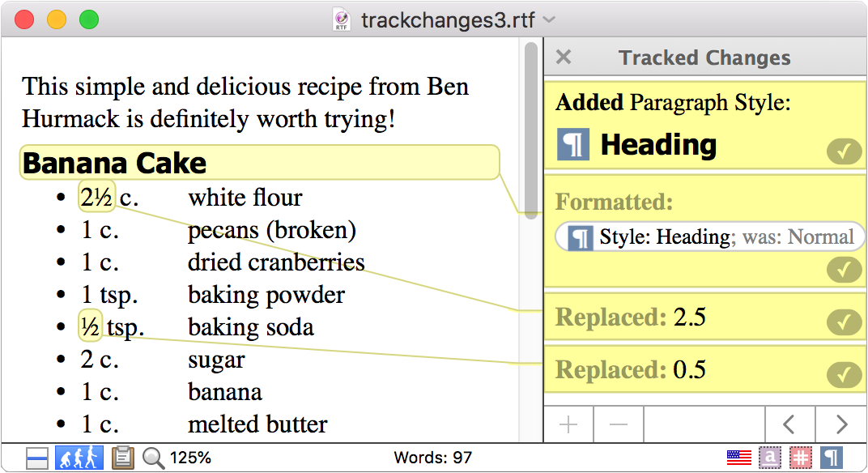Click the page view icon in status bar

(x=36, y=458)
